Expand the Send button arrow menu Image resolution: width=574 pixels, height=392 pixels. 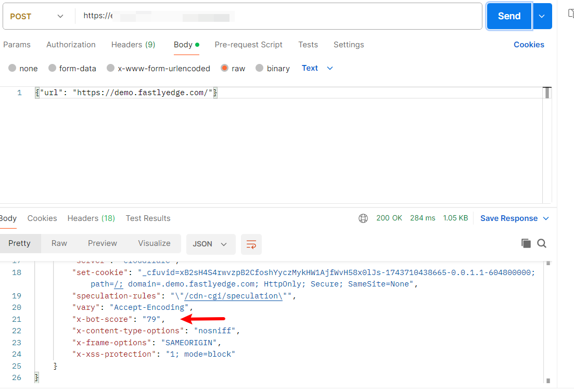tap(542, 16)
